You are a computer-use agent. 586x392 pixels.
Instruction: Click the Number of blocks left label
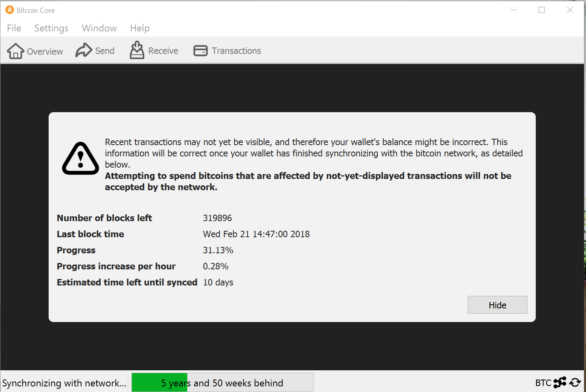pyautogui.click(x=104, y=218)
